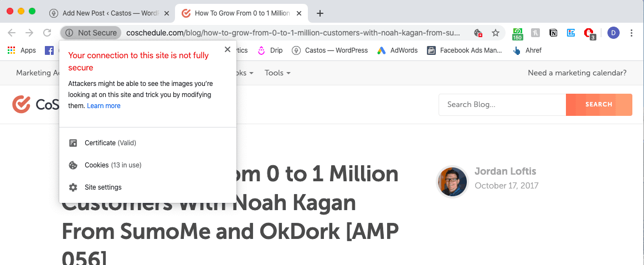Click the Learn more link
The width and height of the screenshot is (644, 265).
click(x=104, y=106)
